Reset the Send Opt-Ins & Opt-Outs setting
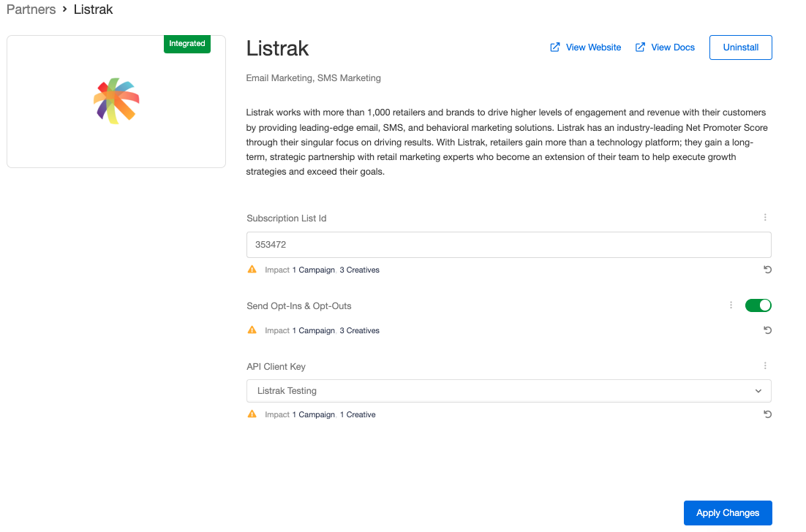The height and width of the screenshot is (532, 806). point(767,330)
